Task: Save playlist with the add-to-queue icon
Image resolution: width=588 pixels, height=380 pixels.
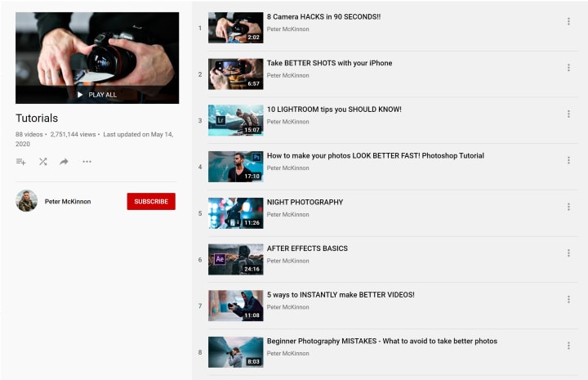Action: point(21,162)
